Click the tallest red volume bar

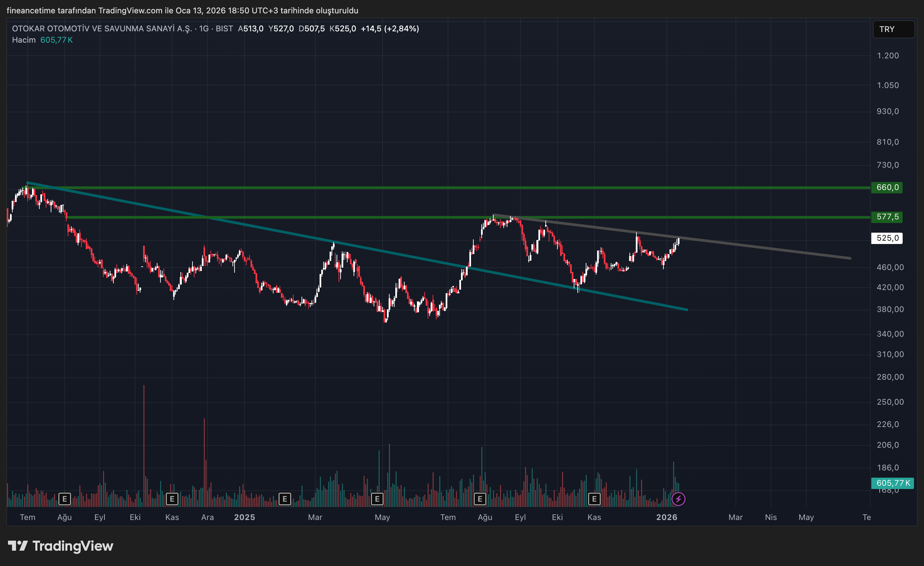[144, 431]
